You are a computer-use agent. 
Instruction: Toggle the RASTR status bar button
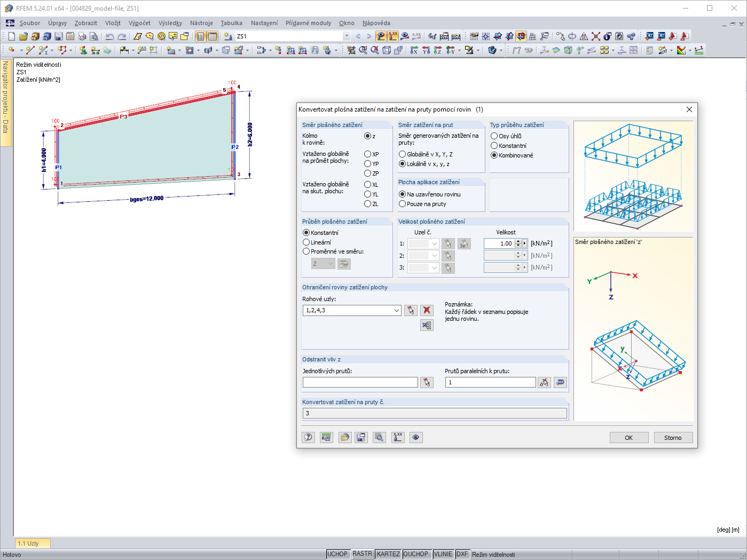coord(362,554)
